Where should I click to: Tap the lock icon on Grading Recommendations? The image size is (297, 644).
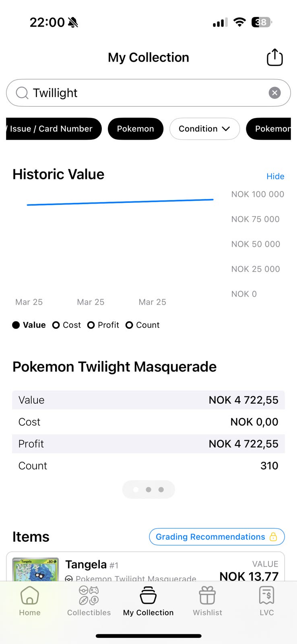point(273,537)
